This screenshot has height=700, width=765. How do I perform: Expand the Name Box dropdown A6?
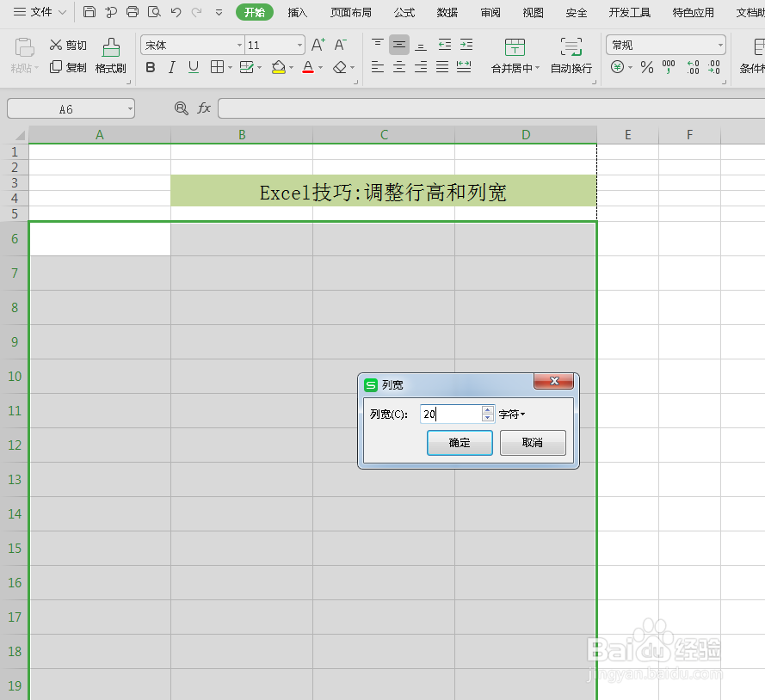coord(130,108)
